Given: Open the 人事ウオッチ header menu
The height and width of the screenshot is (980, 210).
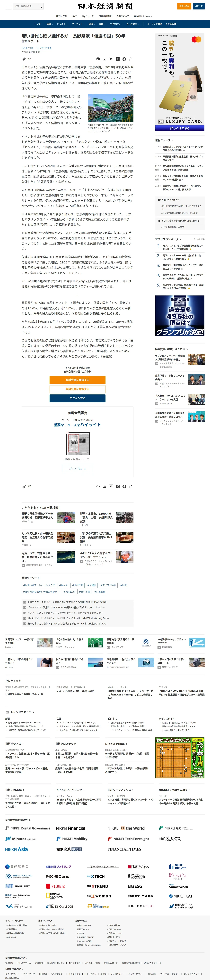Looking at the screenshot, I should coord(123,16).
